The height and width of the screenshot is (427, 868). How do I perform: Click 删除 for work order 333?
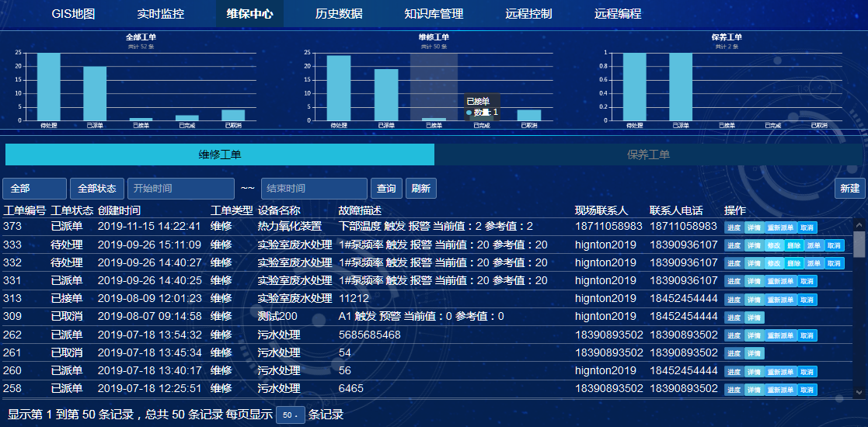(x=793, y=245)
